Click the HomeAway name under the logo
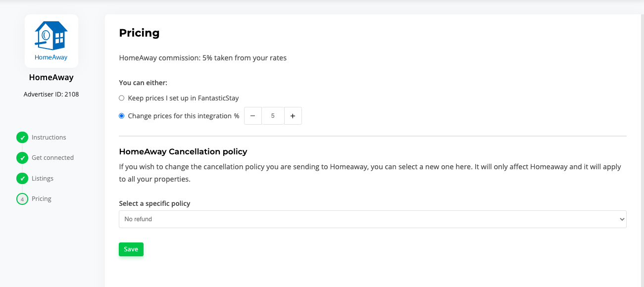This screenshot has width=644, height=287. [51, 77]
